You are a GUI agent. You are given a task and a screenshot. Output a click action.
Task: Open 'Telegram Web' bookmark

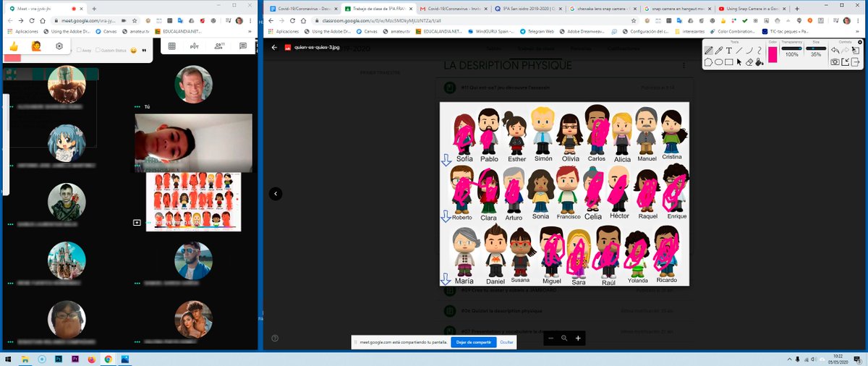pos(538,32)
